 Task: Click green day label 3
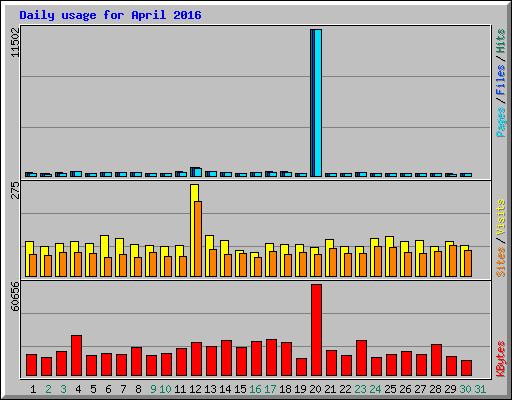point(63,389)
